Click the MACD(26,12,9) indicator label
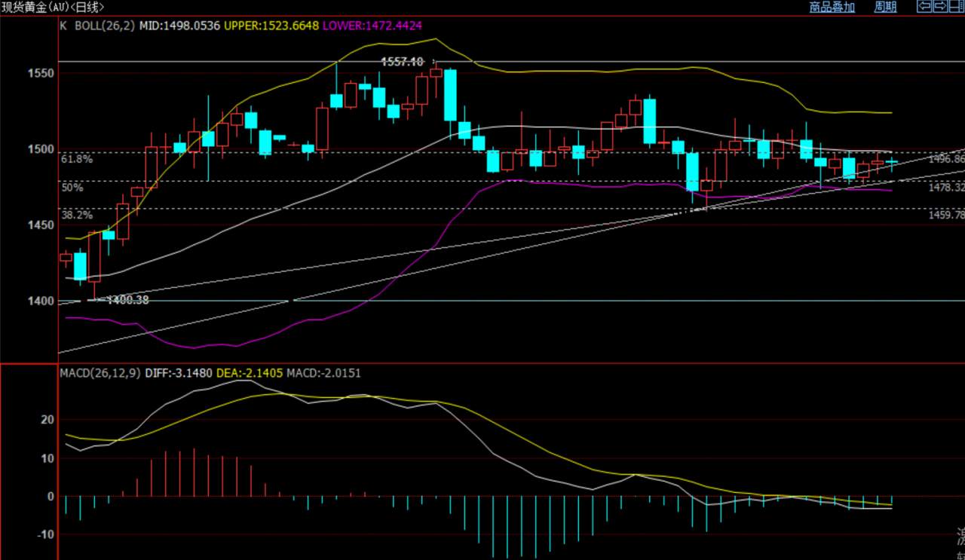Screen dimensions: 965x560 tap(99, 372)
